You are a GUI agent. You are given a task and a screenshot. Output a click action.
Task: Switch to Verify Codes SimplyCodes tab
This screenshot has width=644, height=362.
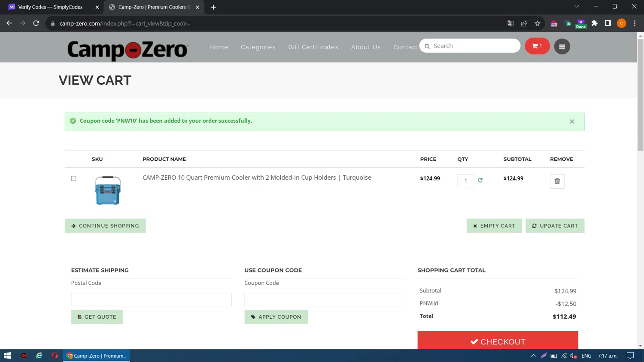tap(51, 7)
